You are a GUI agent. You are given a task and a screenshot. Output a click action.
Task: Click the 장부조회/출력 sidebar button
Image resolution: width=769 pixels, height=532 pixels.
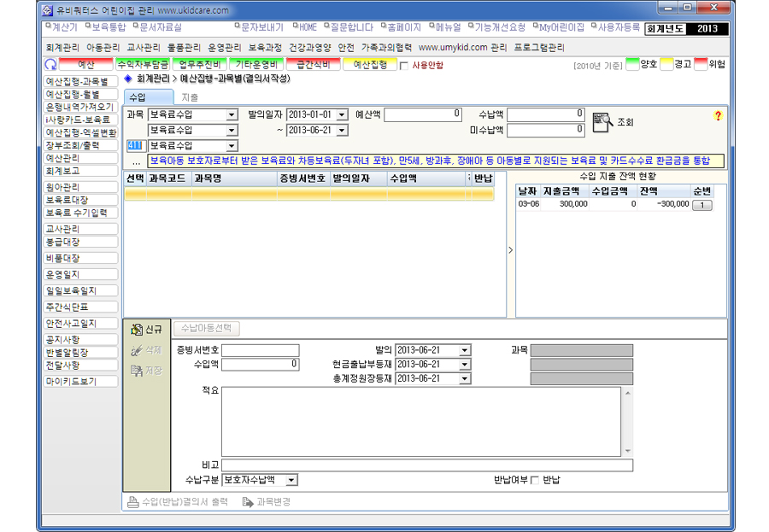coord(81,145)
